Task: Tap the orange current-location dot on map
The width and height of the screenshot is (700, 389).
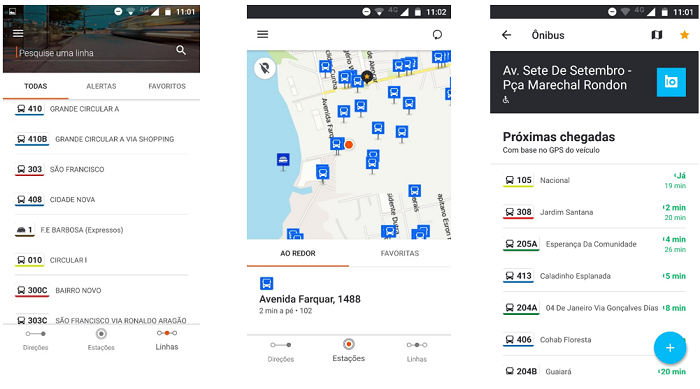Action: [x=349, y=145]
